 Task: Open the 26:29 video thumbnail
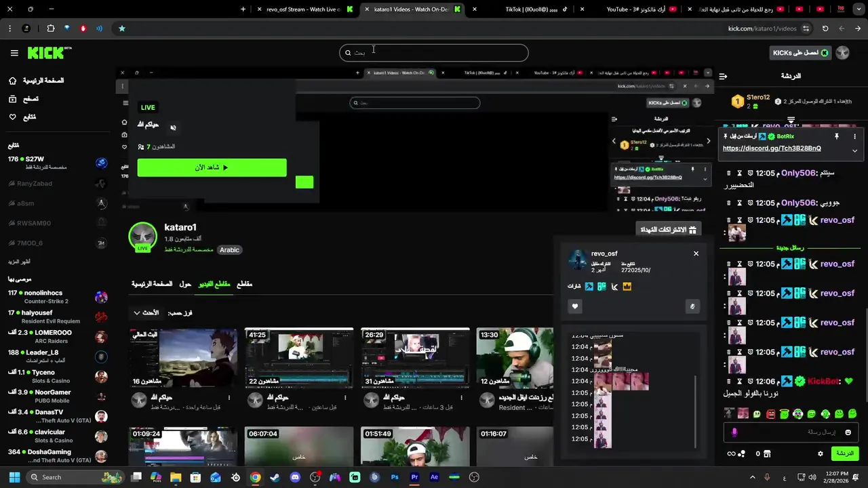(415, 359)
